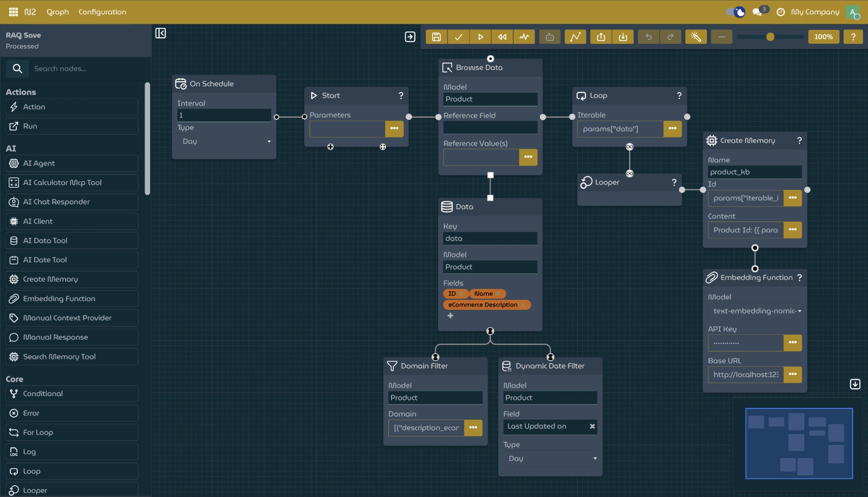Adjust the zoom slider handle
Image resolution: width=868 pixels, height=497 pixels.
770,37
